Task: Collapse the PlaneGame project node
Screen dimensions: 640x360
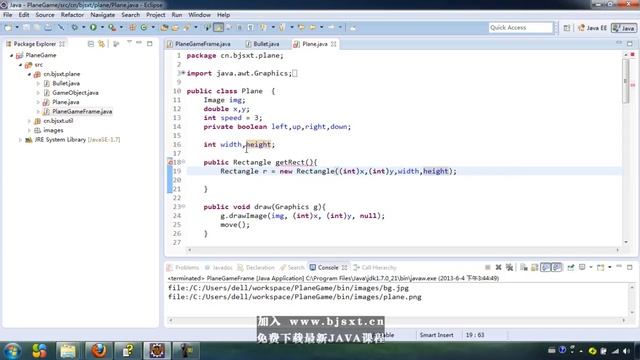Action: tap(12, 55)
